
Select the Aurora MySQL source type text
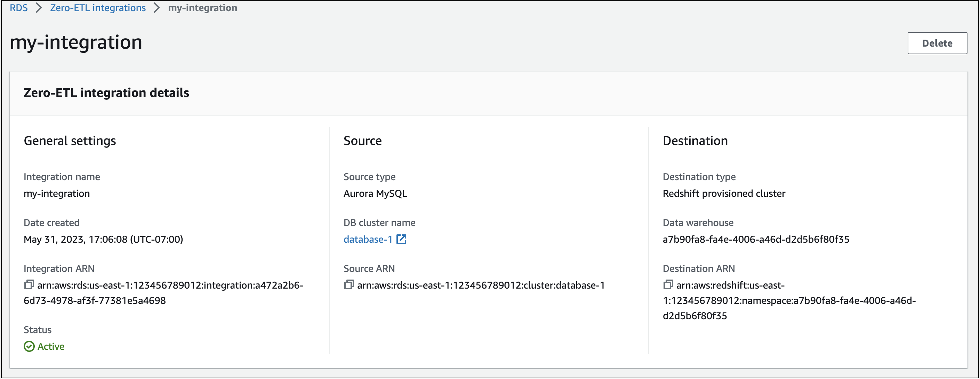coord(375,193)
